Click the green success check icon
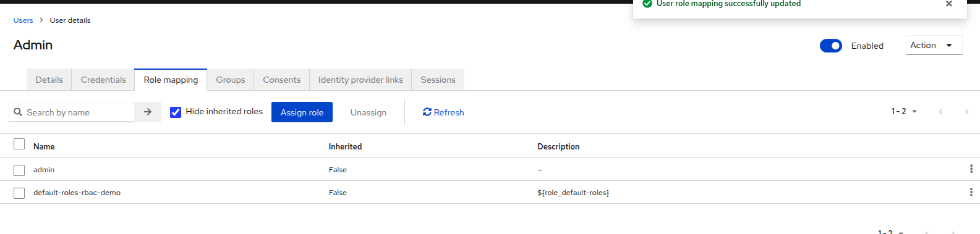The image size is (980, 234). coord(647,4)
